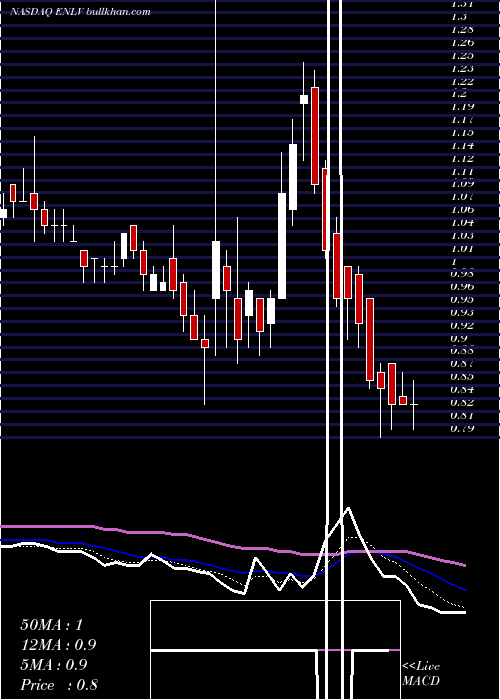Click the 0.87 price axis label
Viewport: 500px width, 700px height.
coord(462,363)
